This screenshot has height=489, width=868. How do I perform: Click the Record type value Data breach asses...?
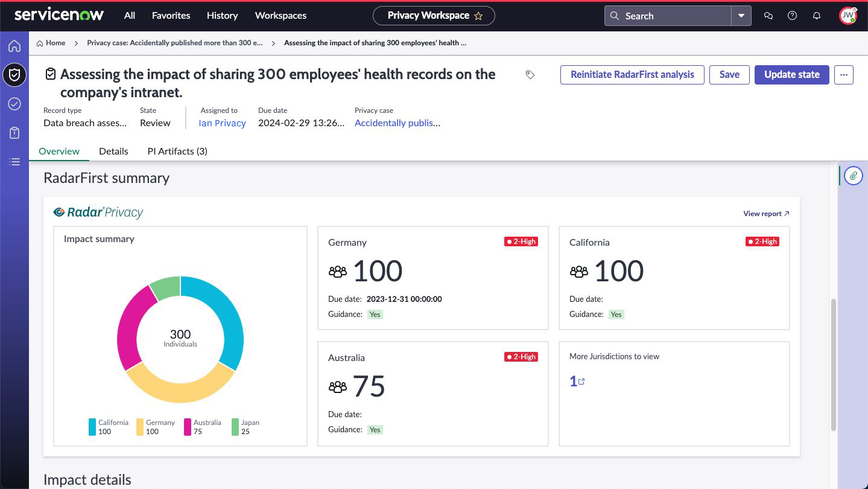pos(85,123)
